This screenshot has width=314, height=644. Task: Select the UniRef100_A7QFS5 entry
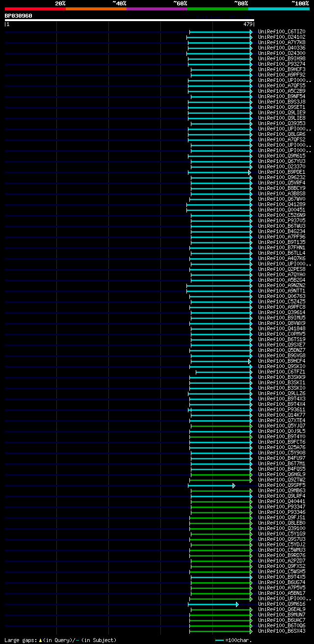click(282, 86)
